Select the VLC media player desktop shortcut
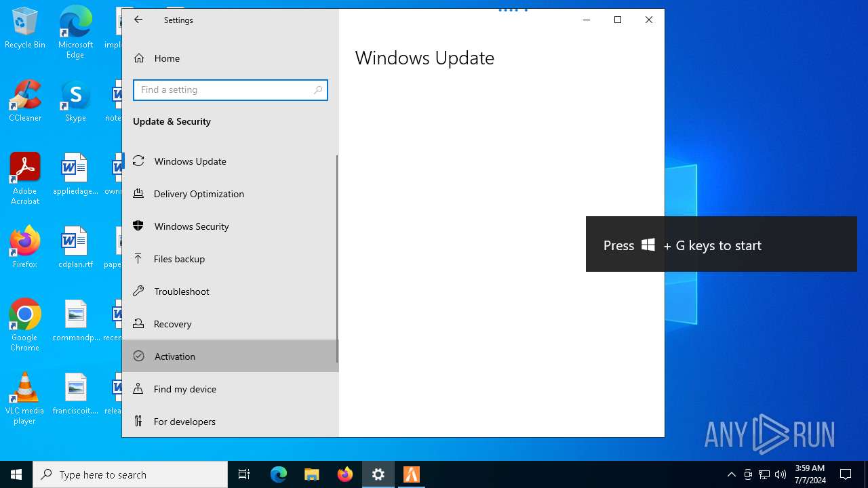The height and width of the screenshot is (488, 868). [25, 399]
